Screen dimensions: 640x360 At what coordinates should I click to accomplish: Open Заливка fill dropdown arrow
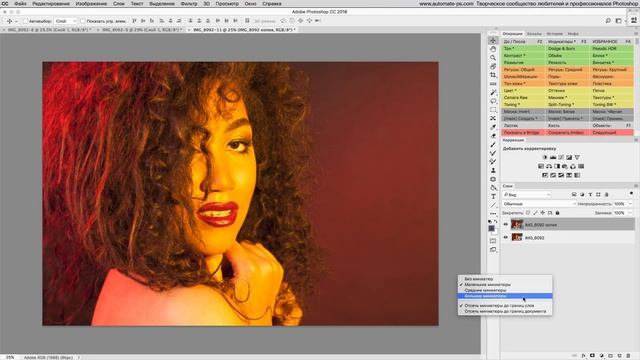point(631,213)
